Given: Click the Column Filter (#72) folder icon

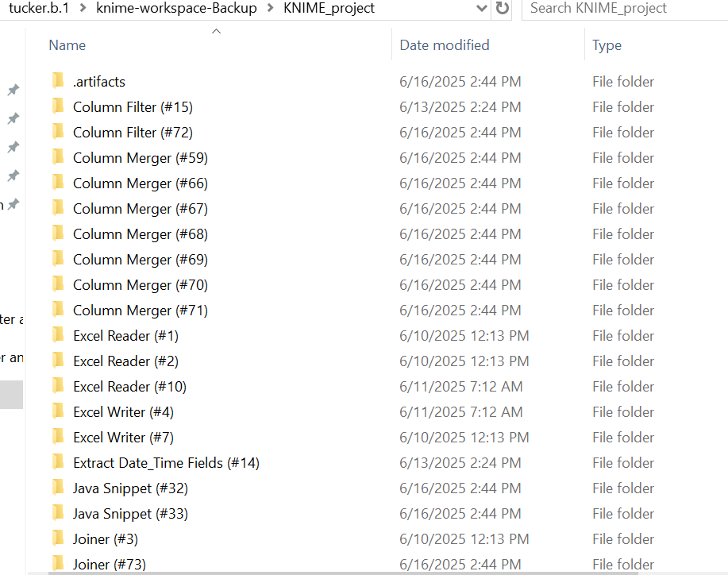Looking at the screenshot, I should 58,132.
